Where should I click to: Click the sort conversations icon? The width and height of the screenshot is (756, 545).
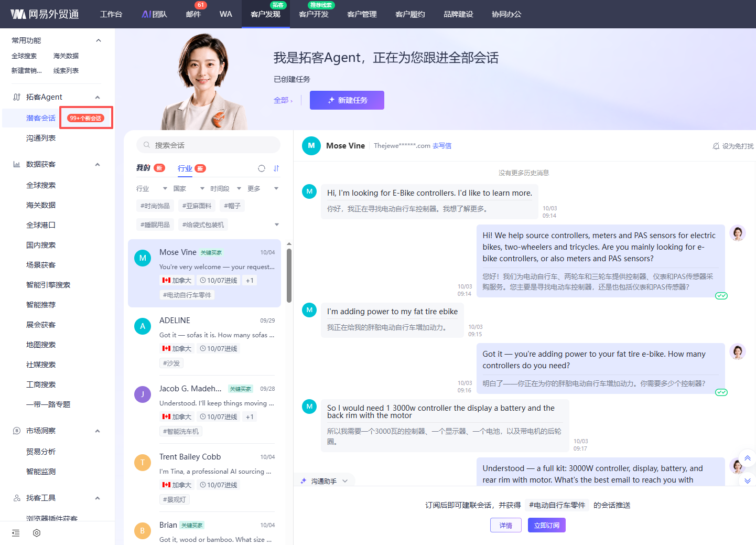tap(276, 168)
